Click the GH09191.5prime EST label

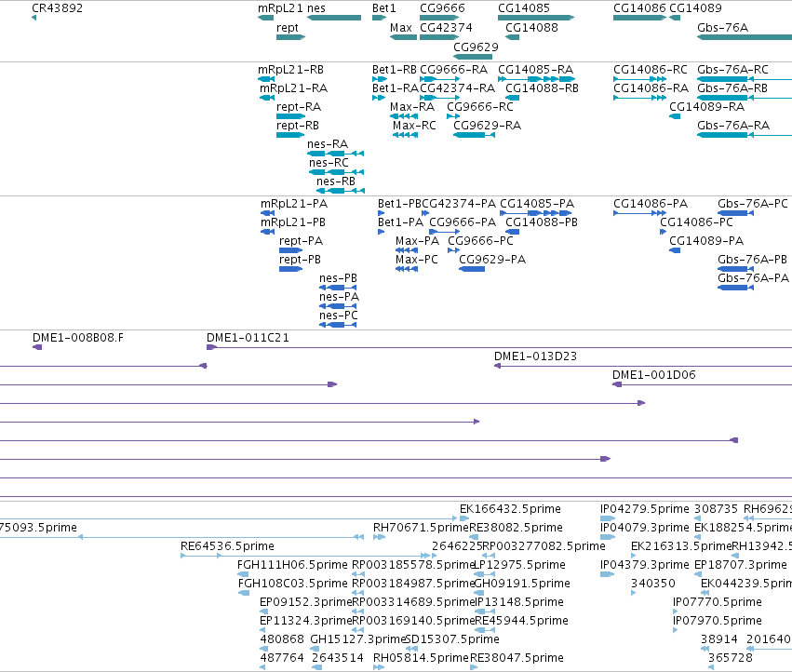522,584
